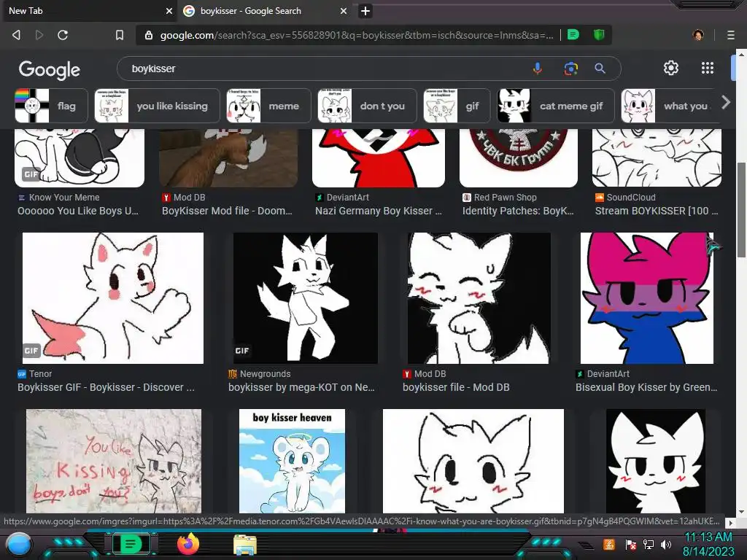
Task: Open the Doom BoyKisser Mod thumbnail
Action: click(x=228, y=158)
